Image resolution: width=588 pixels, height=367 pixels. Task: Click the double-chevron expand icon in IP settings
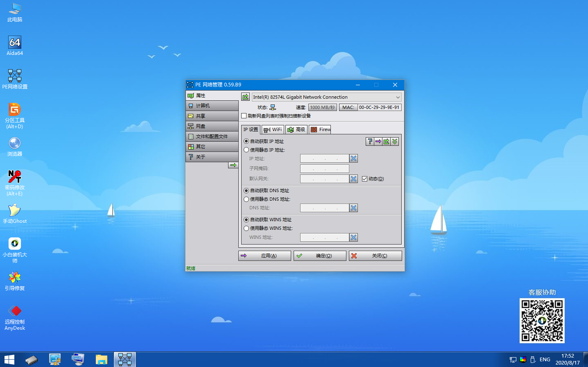[394, 141]
